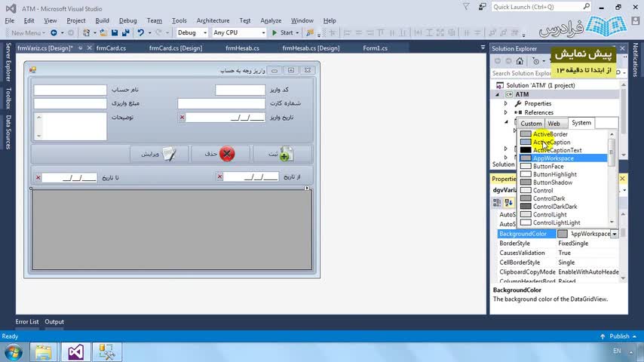Click the edit notepad icon on form button
The height and width of the screenshot is (362, 644).
point(169,154)
